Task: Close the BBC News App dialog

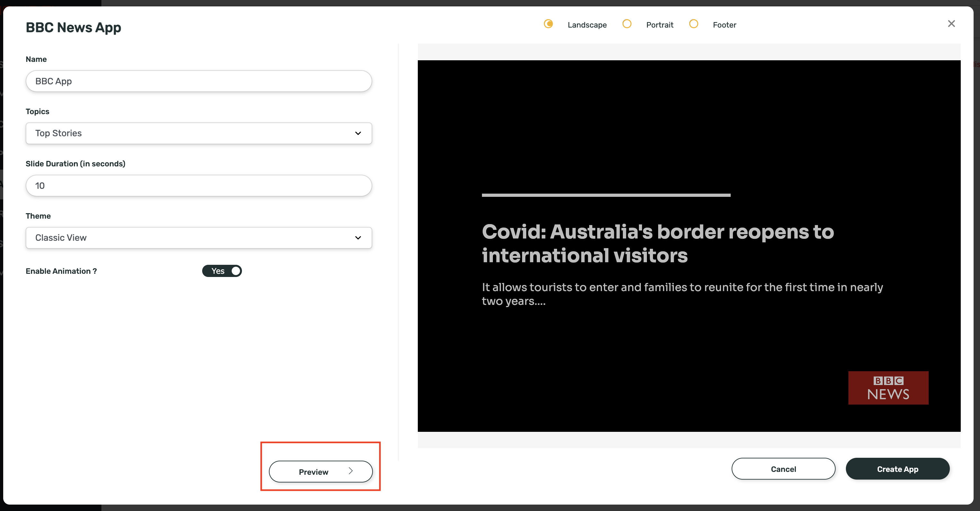Action: [951, 23]
